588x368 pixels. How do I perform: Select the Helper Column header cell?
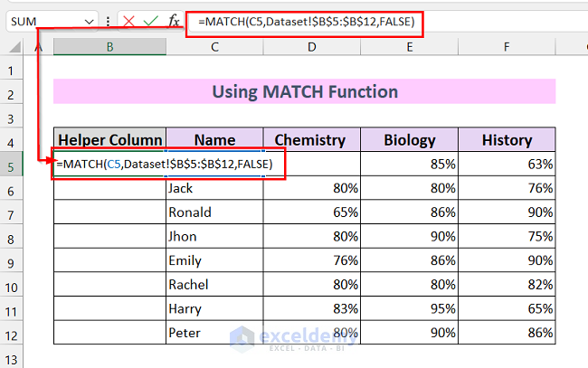(109, 139)
